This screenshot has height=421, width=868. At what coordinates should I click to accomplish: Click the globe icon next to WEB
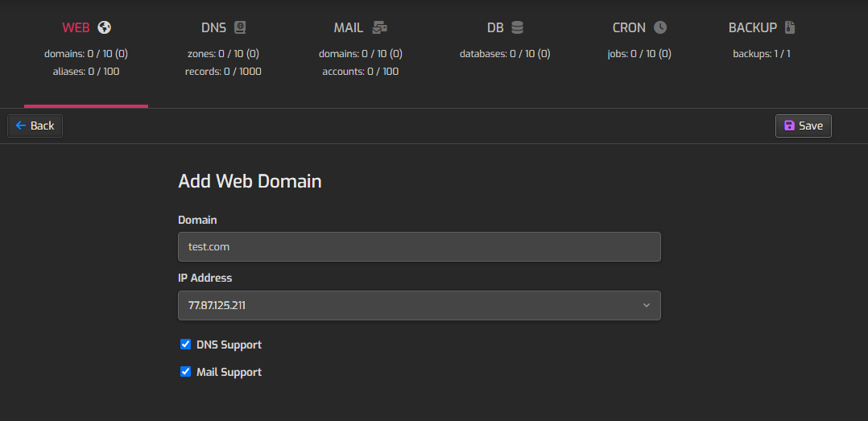pyautogui.click(x=104, y=27)
